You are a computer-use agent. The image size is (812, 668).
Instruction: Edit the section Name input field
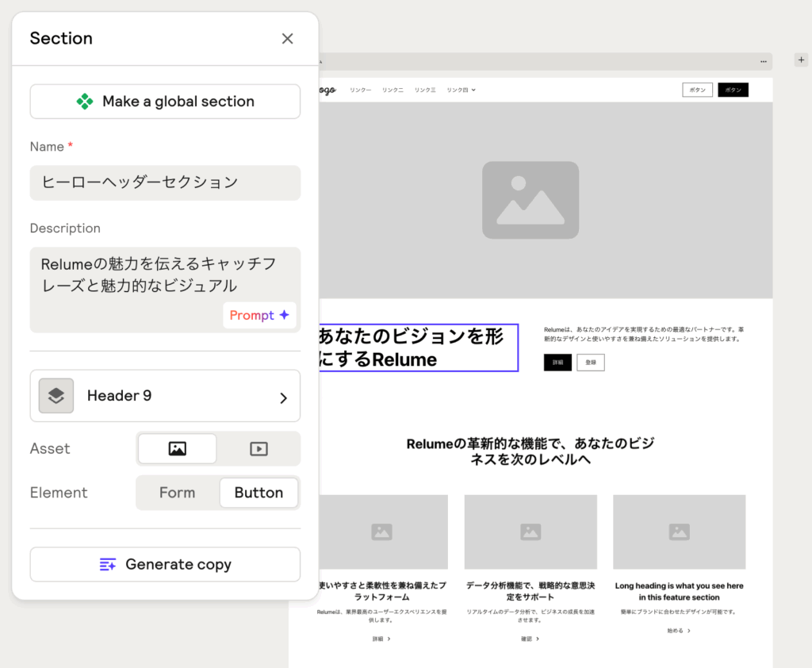(x=165, y=182)
